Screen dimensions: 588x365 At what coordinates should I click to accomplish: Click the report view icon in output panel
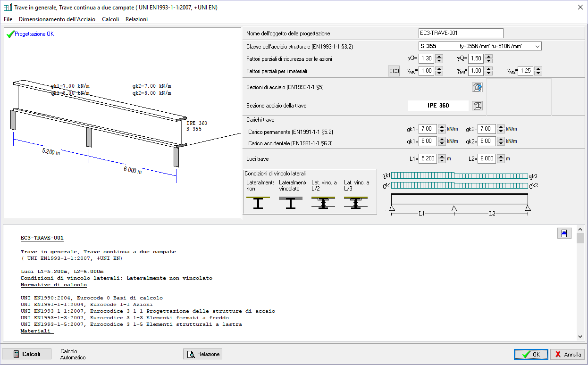[564, 233]
